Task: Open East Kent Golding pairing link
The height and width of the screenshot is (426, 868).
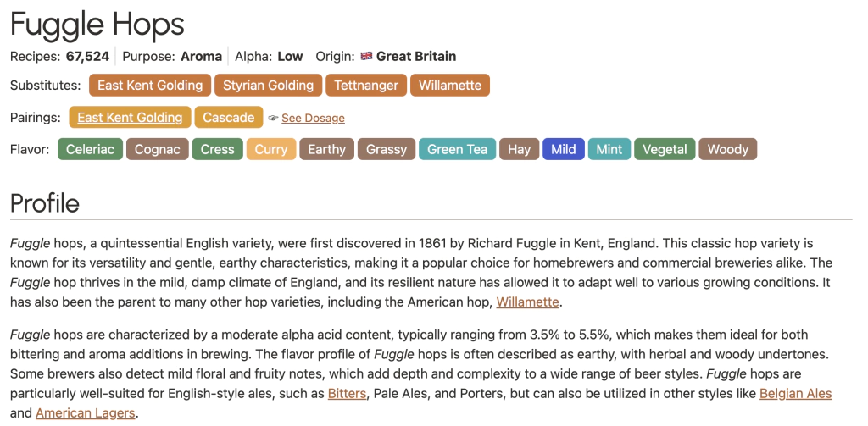Action: pyautogui.click(x=130, y=118)
